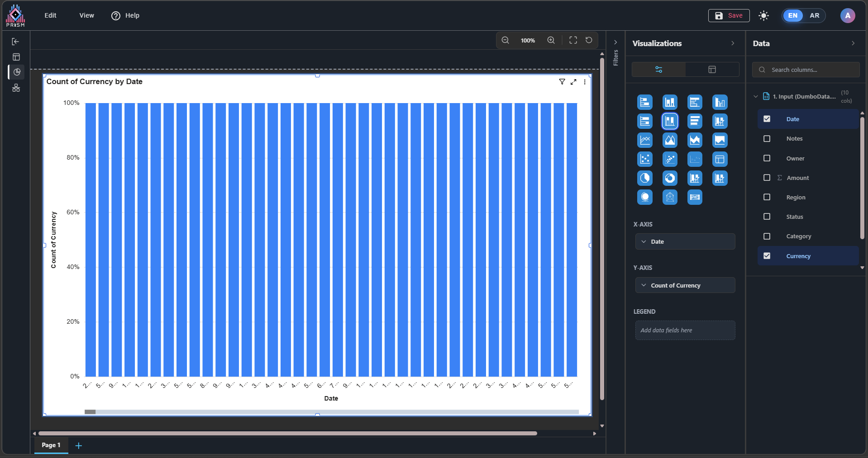Select the pie chart visualization
The width and height of the screenshot is (868, 458).
pos(645,178)
